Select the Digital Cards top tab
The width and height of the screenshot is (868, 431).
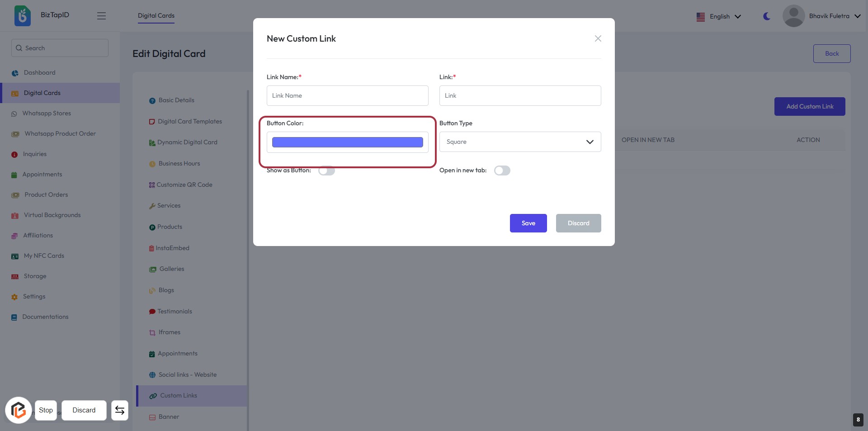(x=156, y=16)
